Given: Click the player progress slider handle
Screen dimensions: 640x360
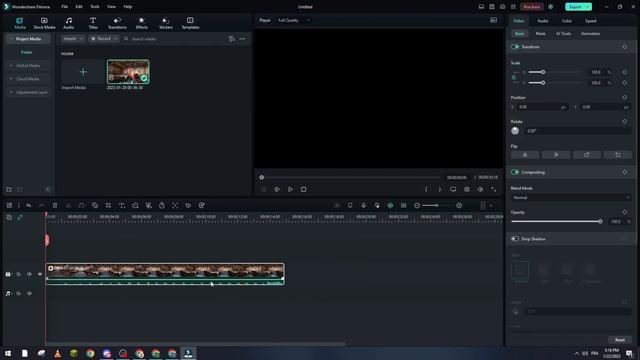Looking at the screenshot, I should pos(262,178).
